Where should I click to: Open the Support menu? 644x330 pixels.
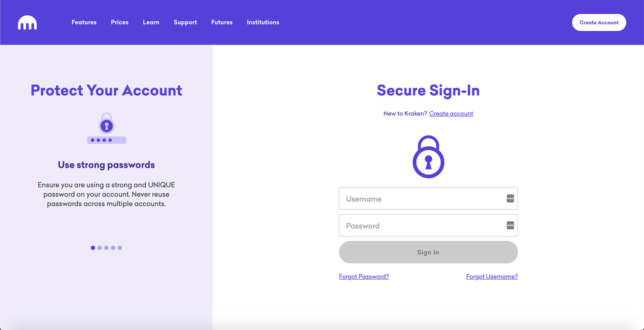[x=185, y=22]
